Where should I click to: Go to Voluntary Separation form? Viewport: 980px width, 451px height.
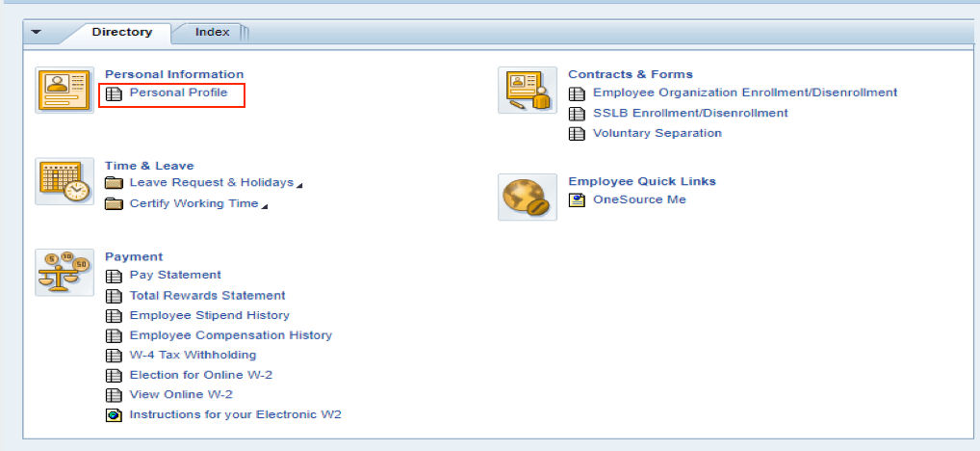pyautogui.click(x=657, y=133)
